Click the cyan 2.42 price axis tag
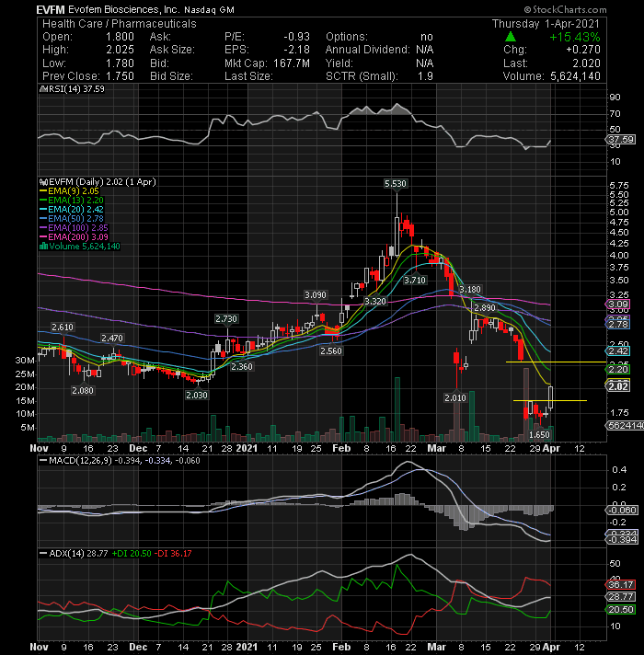This screenshot has width=644, height=655. pyautogui.click(x=618, y=351)
